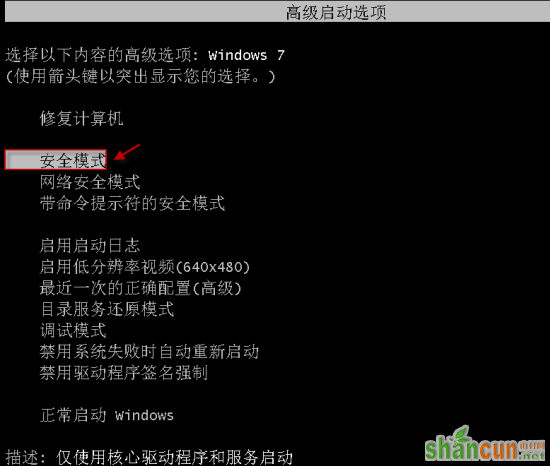Screen dimensions: 550x466
Task: Click the shancun.net watermark text
Action: [x=485, y=450]
